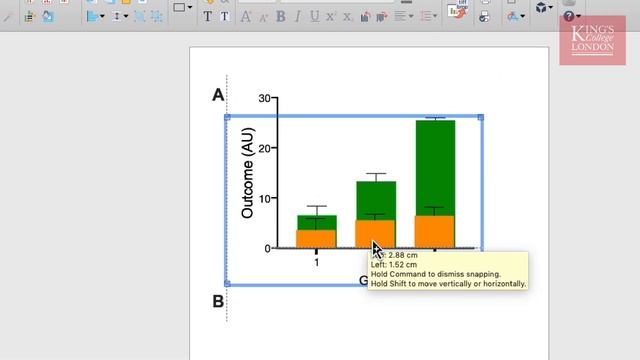
Task: Click the graph's top-right selection handle
Action: tap(481, 117)
